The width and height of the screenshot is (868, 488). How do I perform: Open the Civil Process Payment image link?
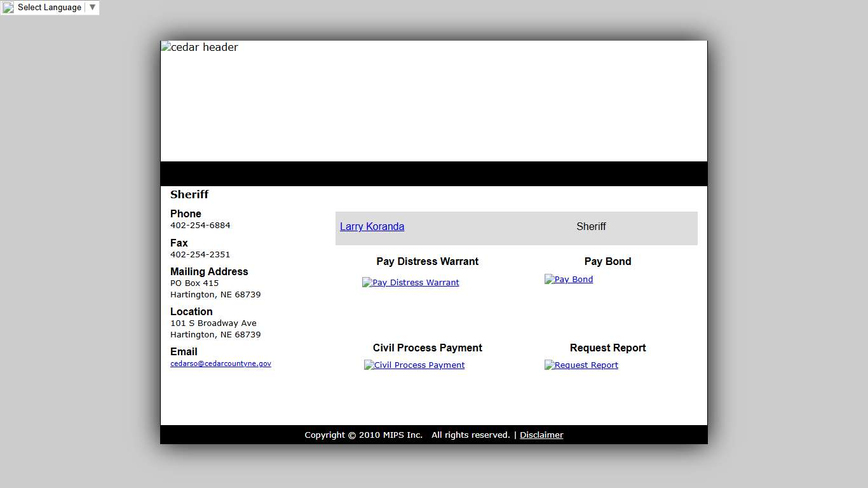click(x=414, y=365)
